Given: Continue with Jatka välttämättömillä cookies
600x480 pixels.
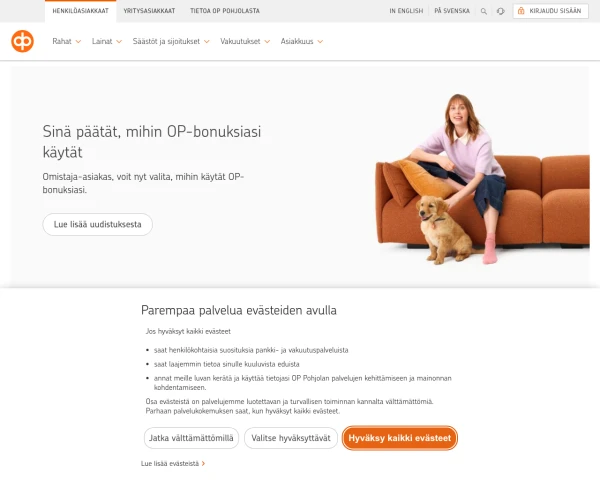Looking at the screenshot, I should click(191, 438).
